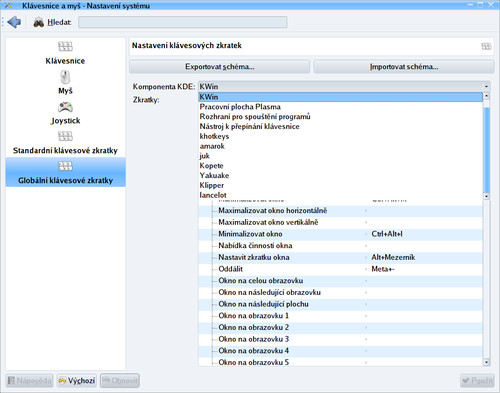Choose amarok in dropdown list
The image size is (500, 393).
(x=340, y=146)
